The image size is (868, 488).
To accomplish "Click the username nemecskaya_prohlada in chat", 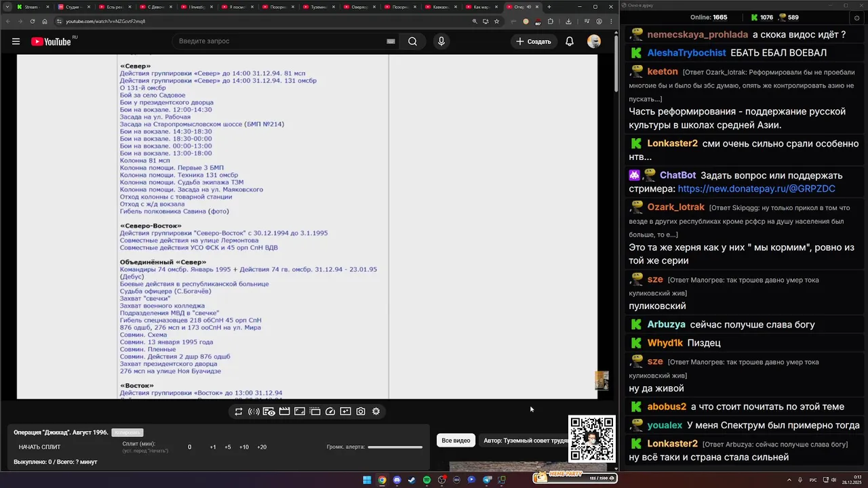I will point(698,35).
